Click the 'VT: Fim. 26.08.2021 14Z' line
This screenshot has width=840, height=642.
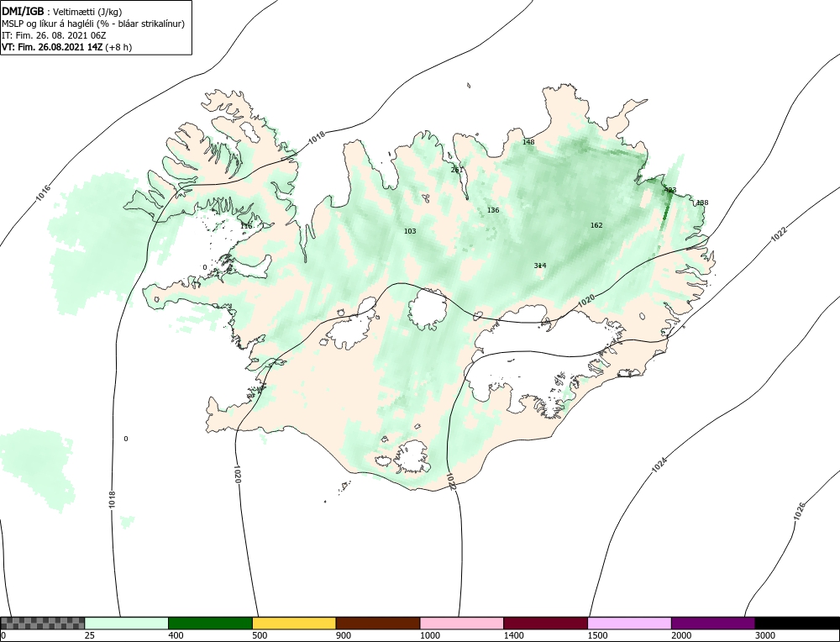[x=52, y=47]
